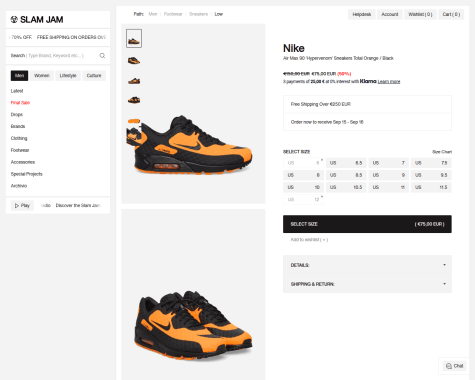Image resolution: width=475 pixels, height=380 pixels.
Task: Choose size US 7
Action: tap(389, 163)
